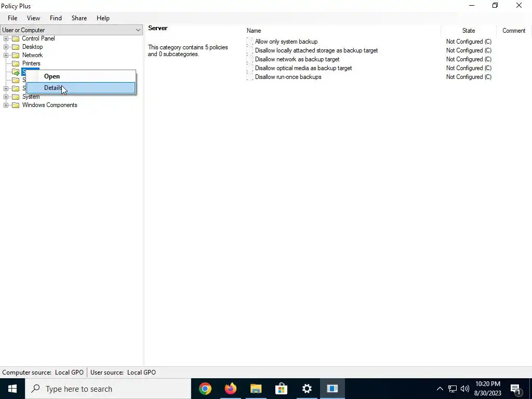Open the taskbar clock and date
Viewport: 532px width, 399px height.
pos(487,389)
